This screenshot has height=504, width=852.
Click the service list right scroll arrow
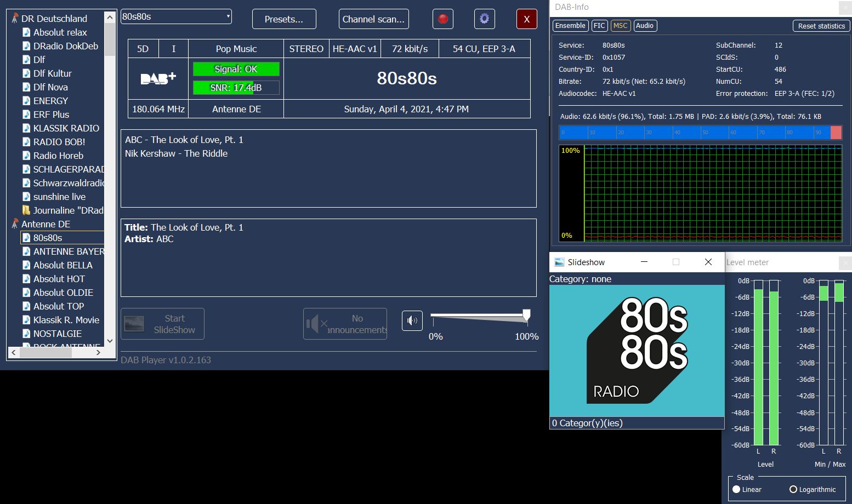pos(98,353)
